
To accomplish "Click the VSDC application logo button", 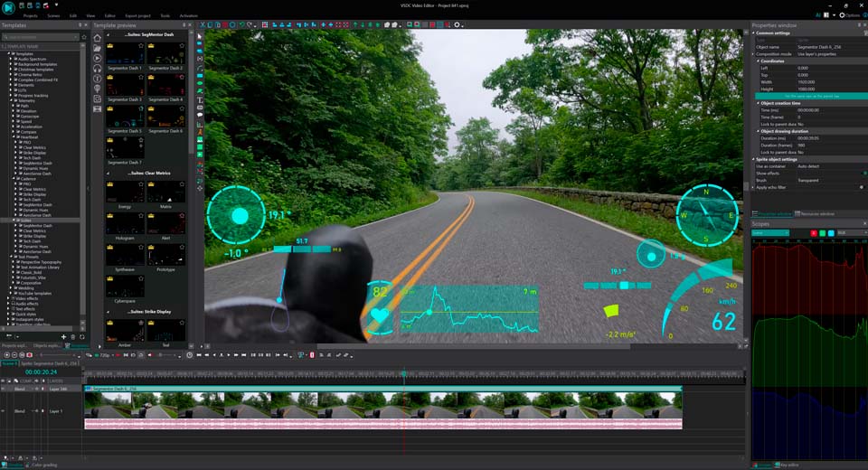I will click(x=8, y=8).
